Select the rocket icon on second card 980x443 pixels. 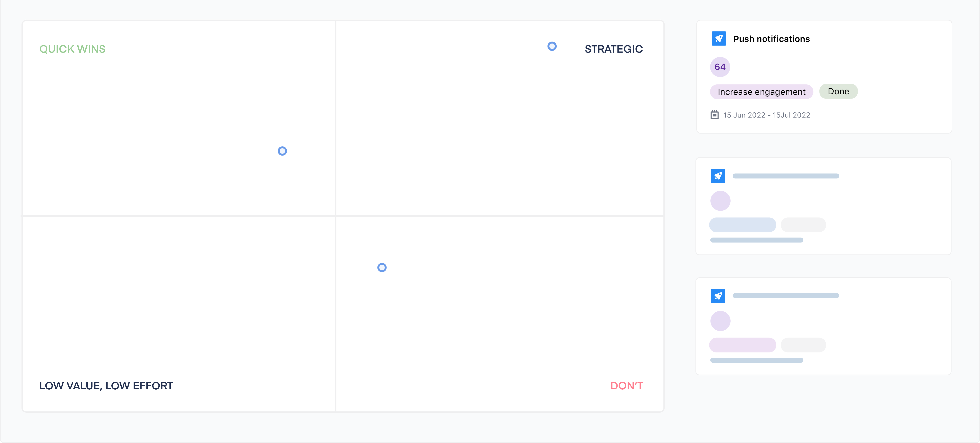coord(719,176)
